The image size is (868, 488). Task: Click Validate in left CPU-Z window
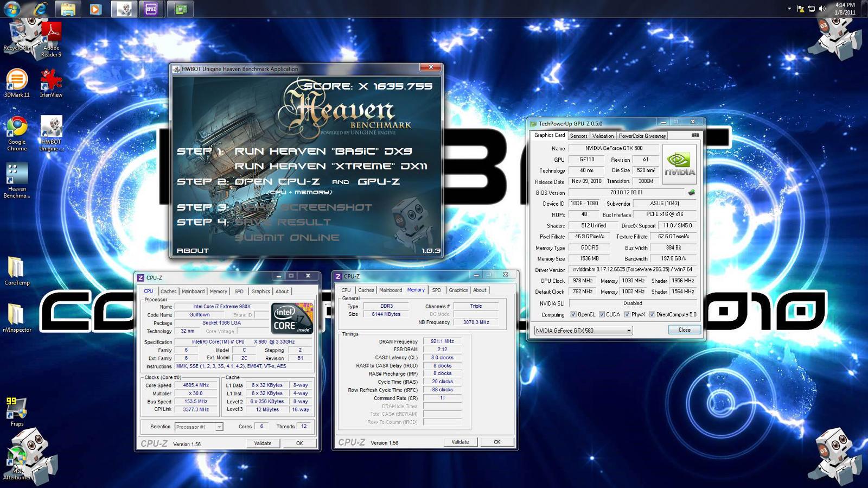[263, 443]
